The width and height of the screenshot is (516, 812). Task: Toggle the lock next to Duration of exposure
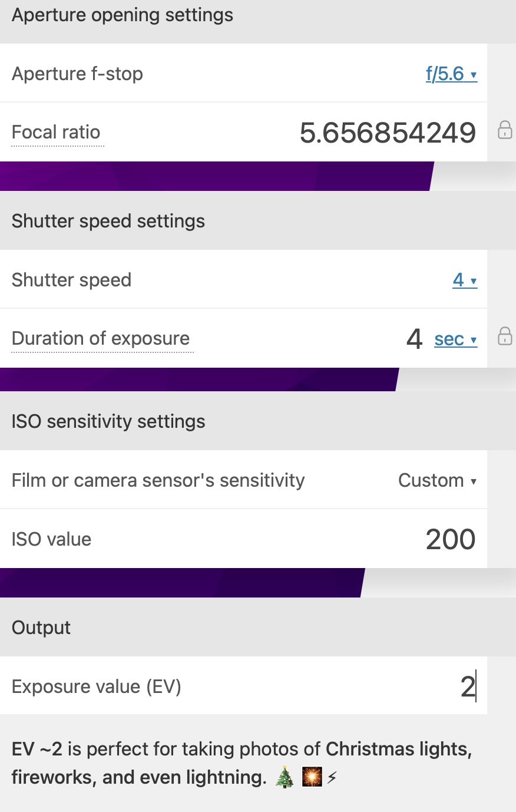505,336
